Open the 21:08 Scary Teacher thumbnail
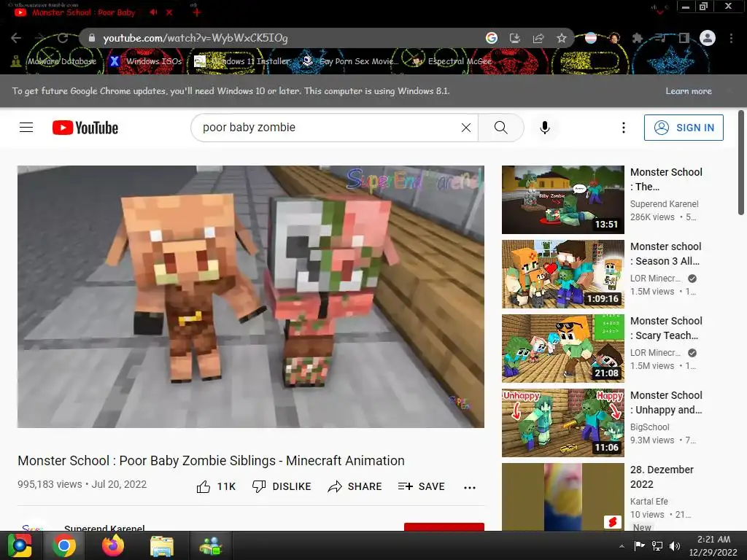The height and width of the screenshot is (560, 747). [562, 349]
